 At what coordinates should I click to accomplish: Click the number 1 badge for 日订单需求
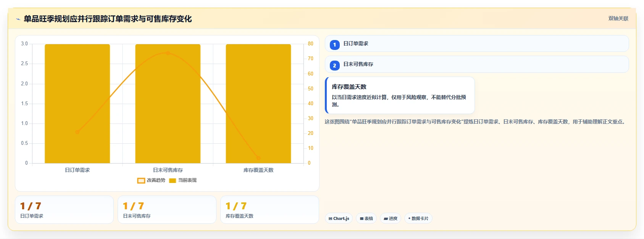[x=335, y=45]
